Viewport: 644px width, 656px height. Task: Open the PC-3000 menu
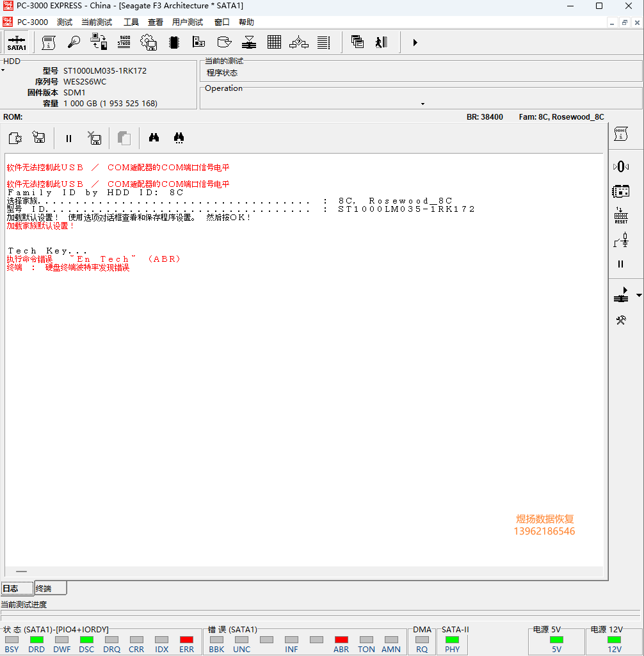pos(33,22)
